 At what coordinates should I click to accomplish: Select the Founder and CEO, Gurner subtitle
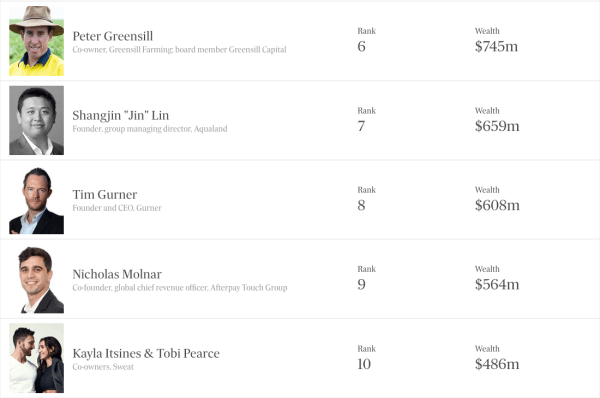pyautogui.click(x=117, y=208)
